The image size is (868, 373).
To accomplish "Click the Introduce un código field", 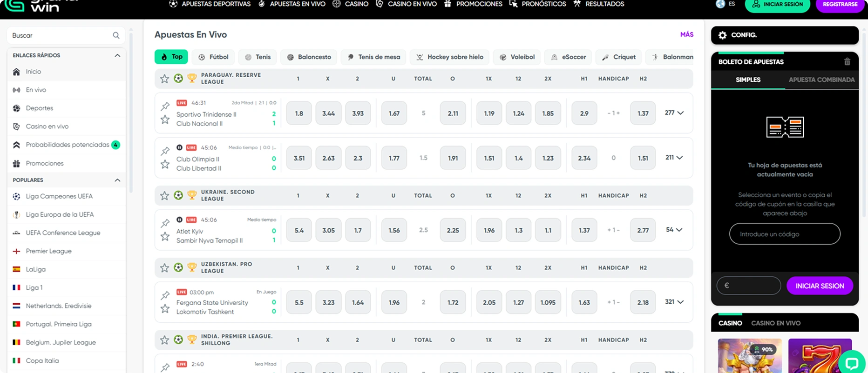I will (x=785, y=234).
